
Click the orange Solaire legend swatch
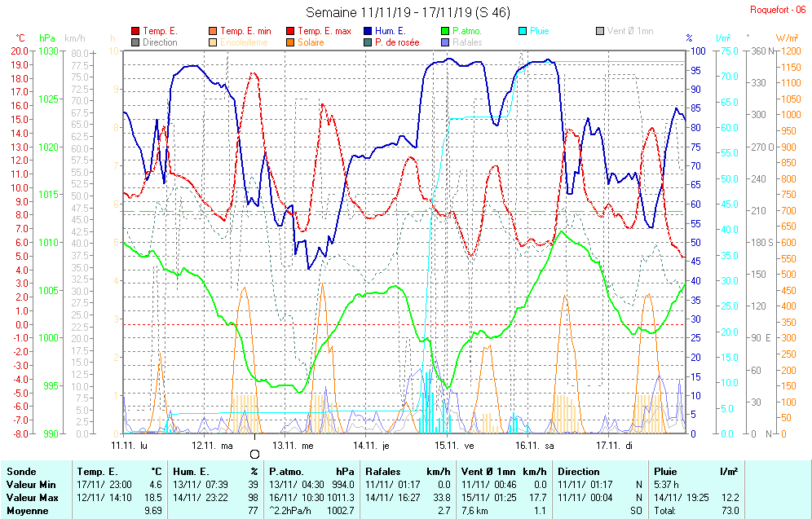click(290, 42)
